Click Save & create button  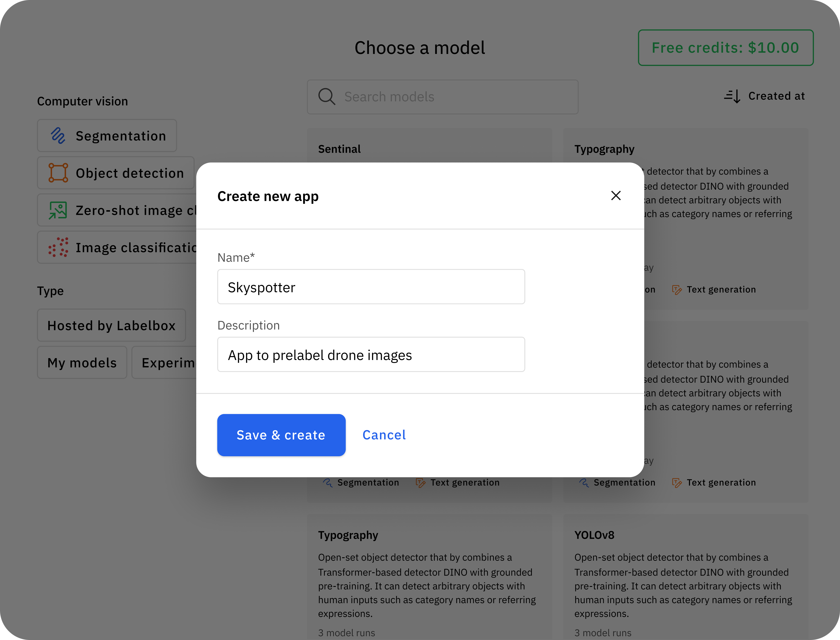point(281,435)
